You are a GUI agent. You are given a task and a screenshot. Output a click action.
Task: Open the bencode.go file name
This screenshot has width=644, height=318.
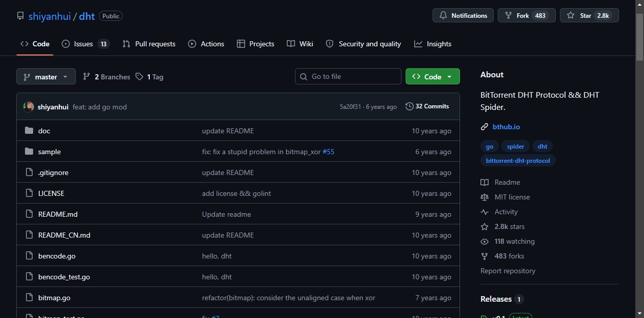57,256
